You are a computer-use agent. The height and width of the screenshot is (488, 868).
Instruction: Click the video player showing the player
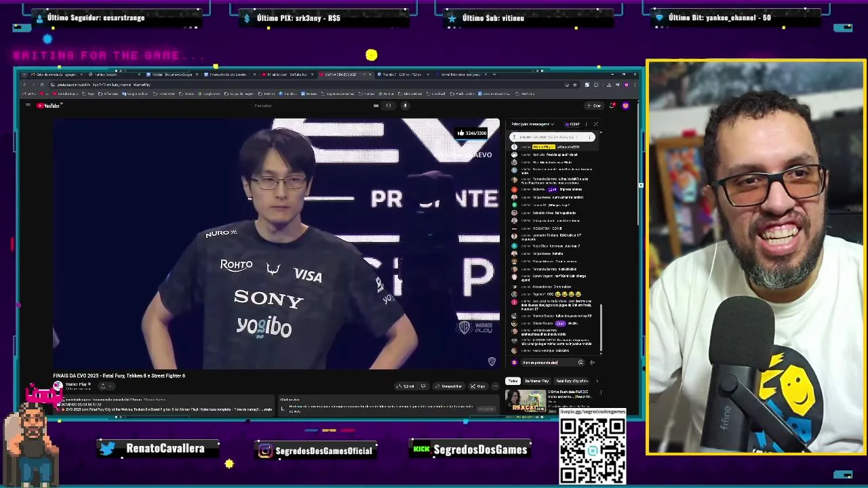click(277, 244)
